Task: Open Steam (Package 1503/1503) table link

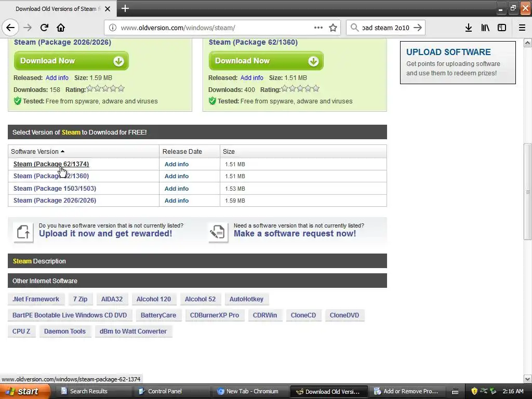Action: [x=55, y=188]
